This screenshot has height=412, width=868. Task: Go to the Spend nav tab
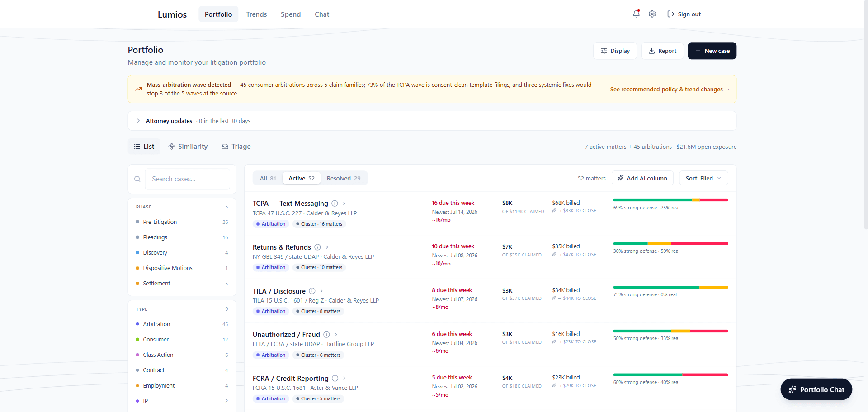pyautogui.click(x=291, y=14)
